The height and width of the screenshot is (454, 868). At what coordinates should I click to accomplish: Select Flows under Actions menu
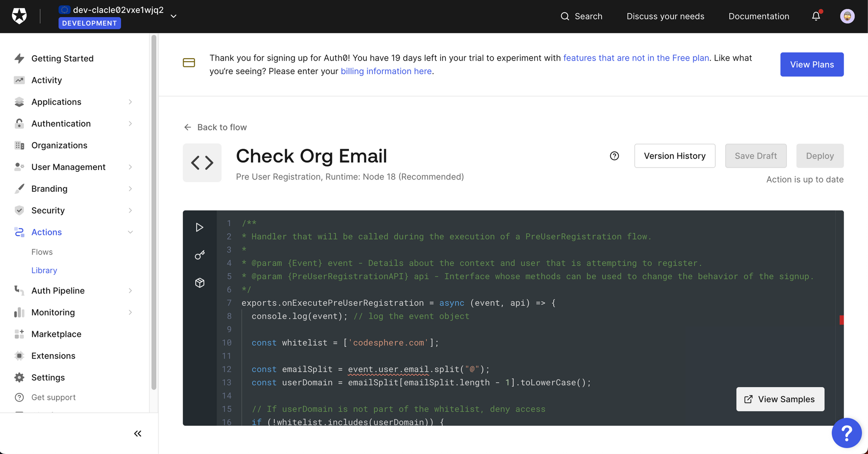tap(42, 252)
